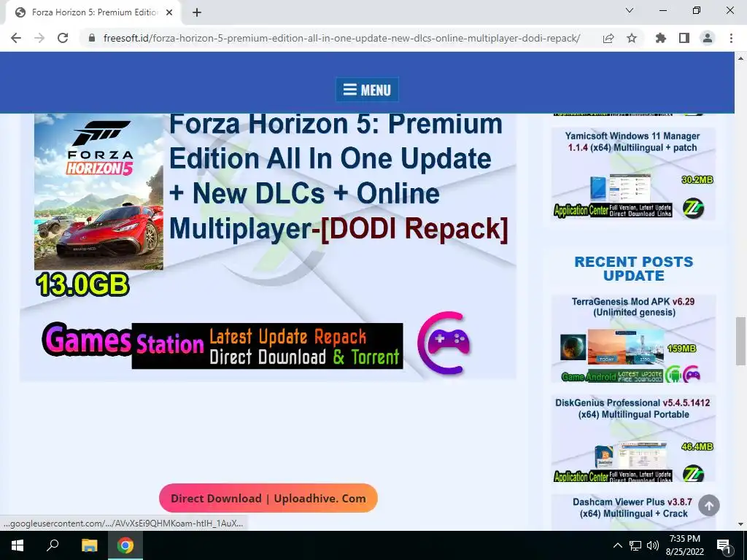The height and width of the screenshot is (560, 747).
Task: Open Chrome three-dot menu
Action: pyautogui.click(x=731, y=38)
